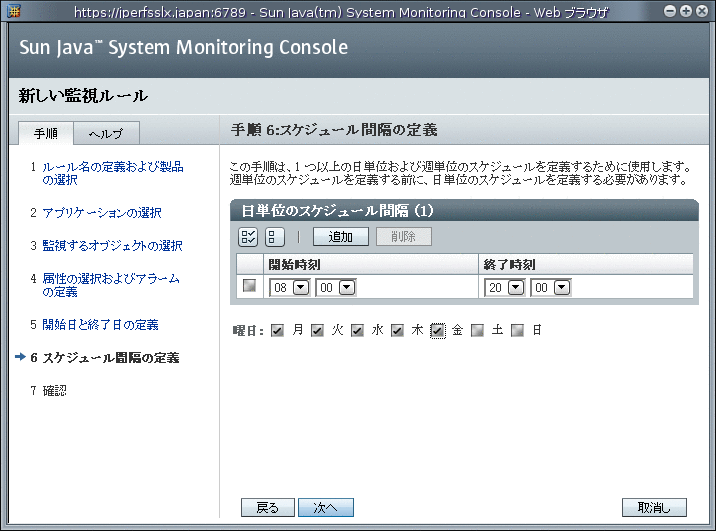Close the Web browser window

pos(702,11)
